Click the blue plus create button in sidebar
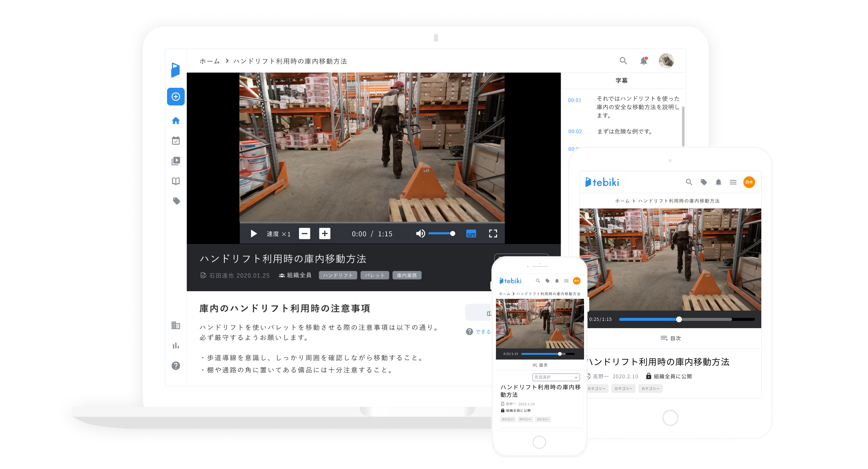 click(x=176, y=97)
